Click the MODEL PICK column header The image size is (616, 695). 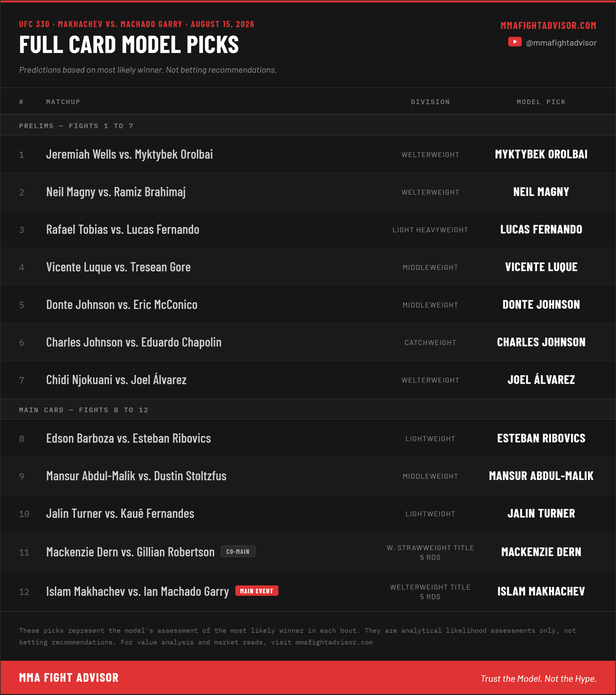pyautogui.click(x=541, y=102)
